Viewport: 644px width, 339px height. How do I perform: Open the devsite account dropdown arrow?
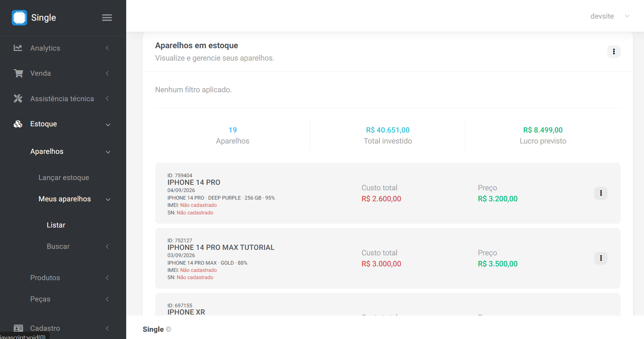pyautogui.click(x=627, y=16)
